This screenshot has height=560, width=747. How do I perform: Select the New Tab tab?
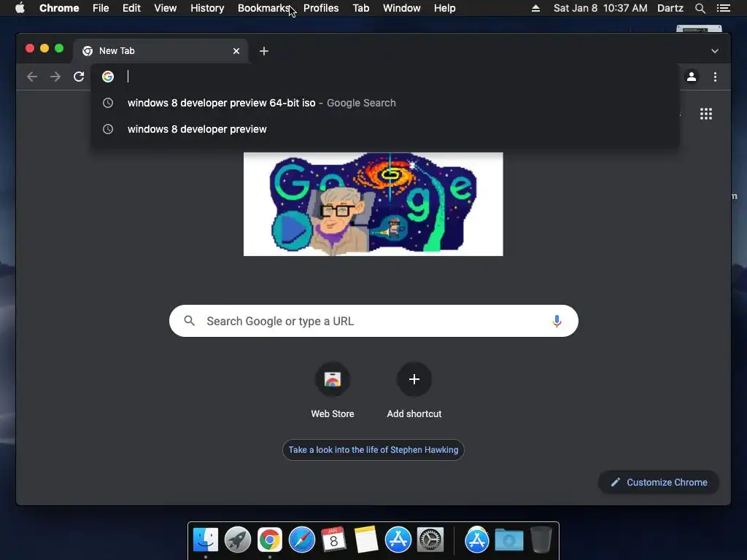(x=160, y=51)
